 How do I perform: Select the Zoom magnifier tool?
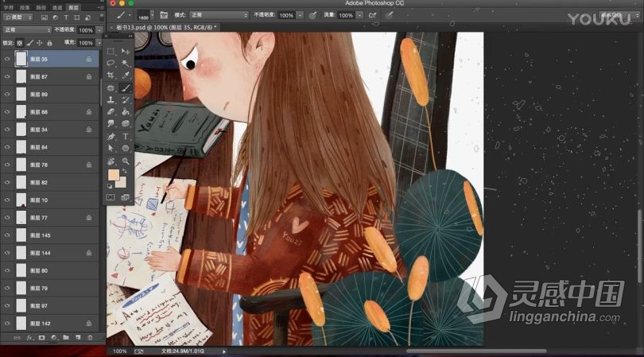[x=126, y=161]
